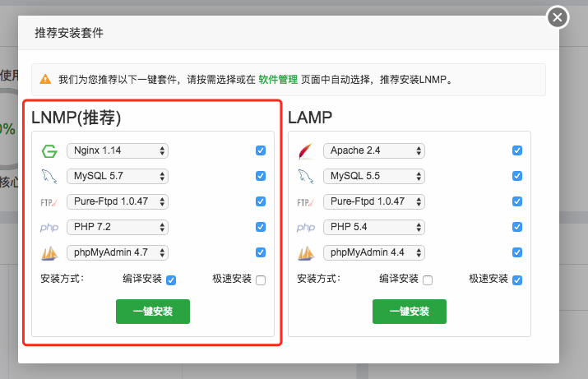Toggle 编译安装 checkbox in LNMP
The width and height of the screenshot is (588, 379).
pos(171,280)
